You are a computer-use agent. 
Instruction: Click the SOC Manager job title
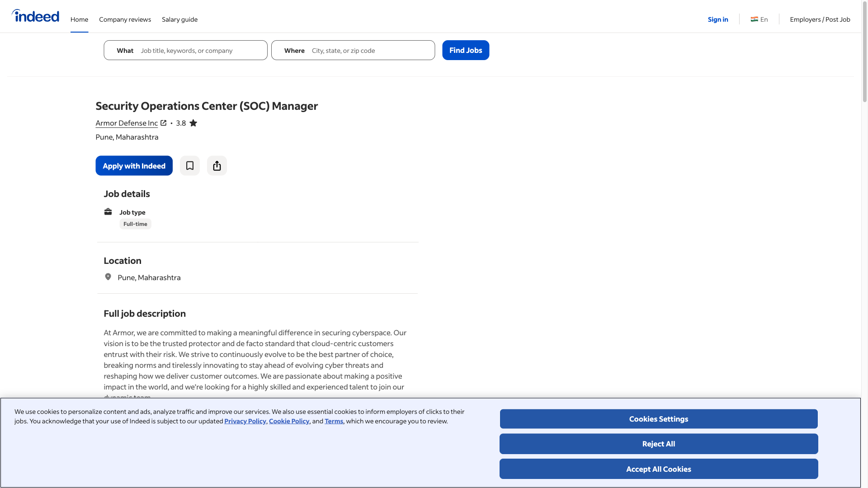207,106
